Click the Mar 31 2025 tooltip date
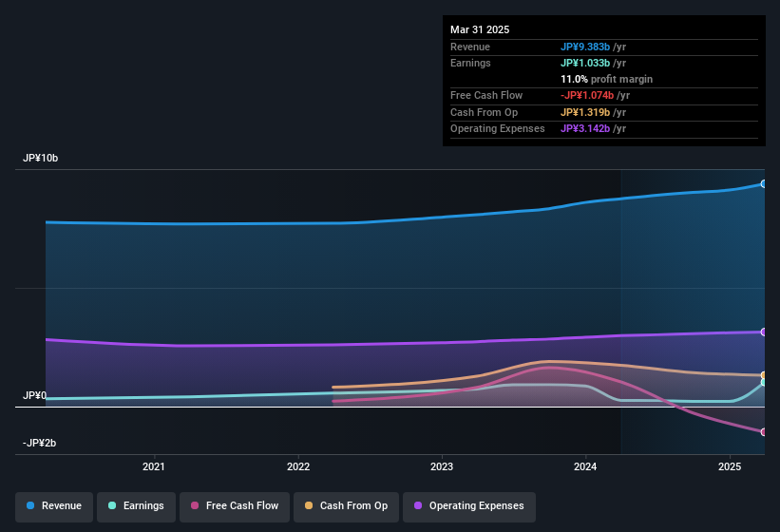780x532 pixels. click(x=480, y=29)
